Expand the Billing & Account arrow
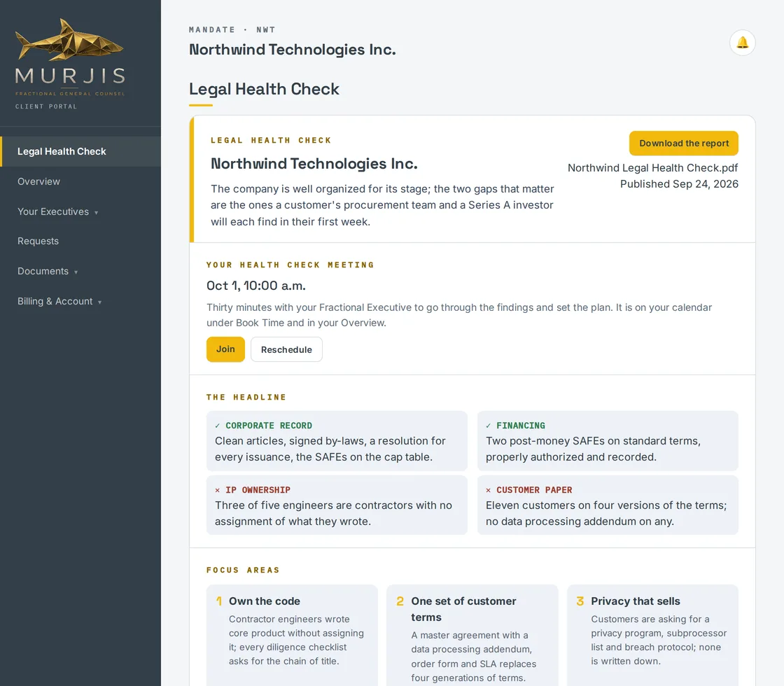This screenshot has width=784, height=686. (x=100, y=302)
